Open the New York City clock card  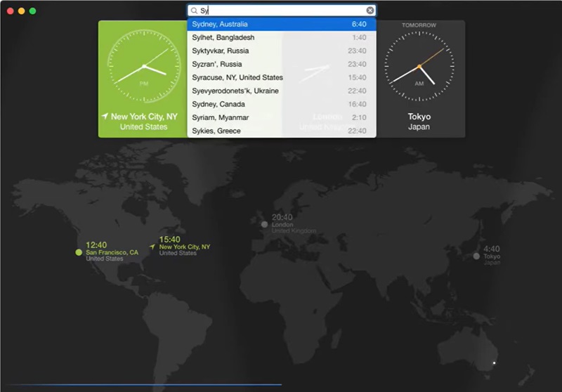point(143,79)
